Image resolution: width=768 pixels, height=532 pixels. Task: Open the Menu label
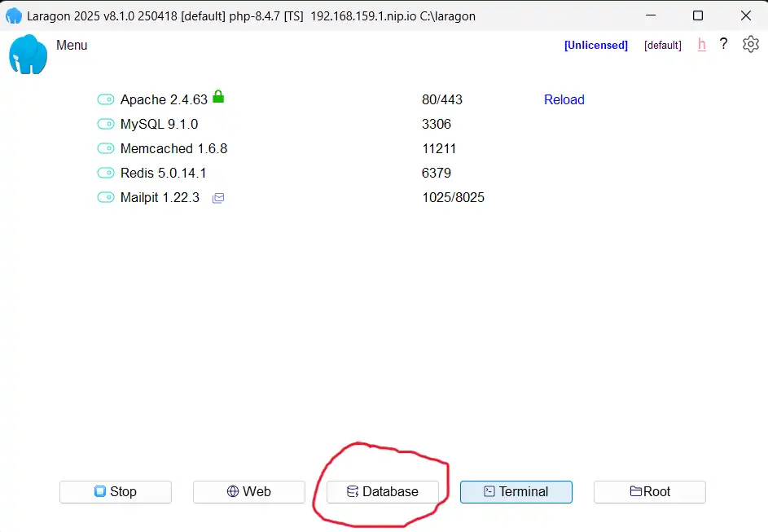[x=72, y=45]
